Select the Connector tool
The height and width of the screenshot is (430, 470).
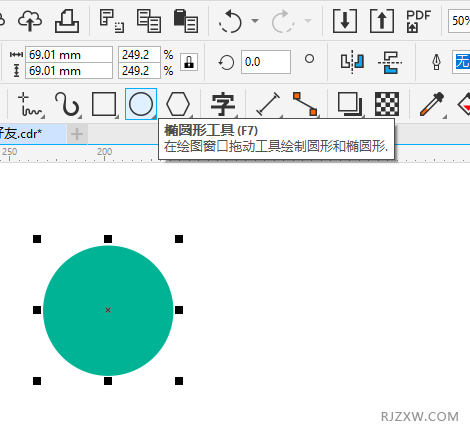(x=305, y=104)
